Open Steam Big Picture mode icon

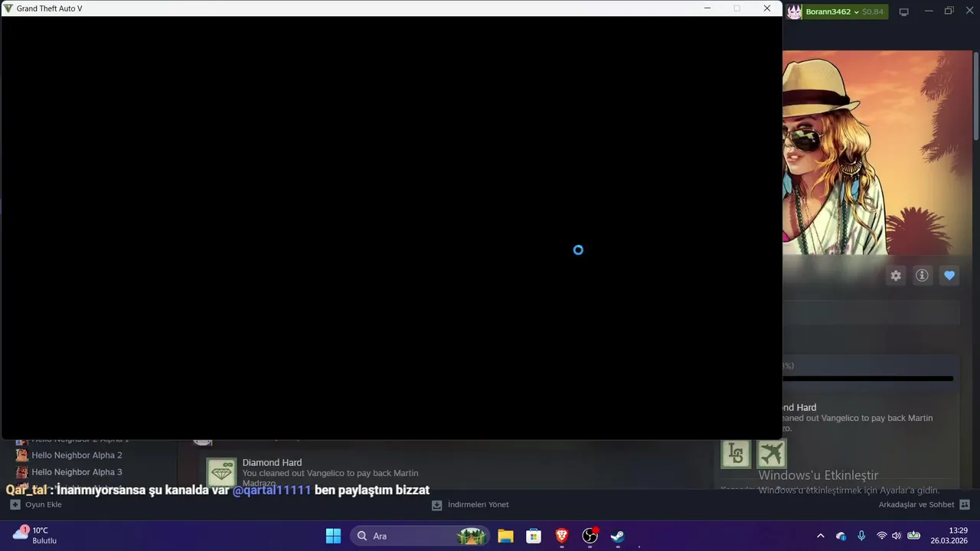pyautogui.click(x=903, y=11)
